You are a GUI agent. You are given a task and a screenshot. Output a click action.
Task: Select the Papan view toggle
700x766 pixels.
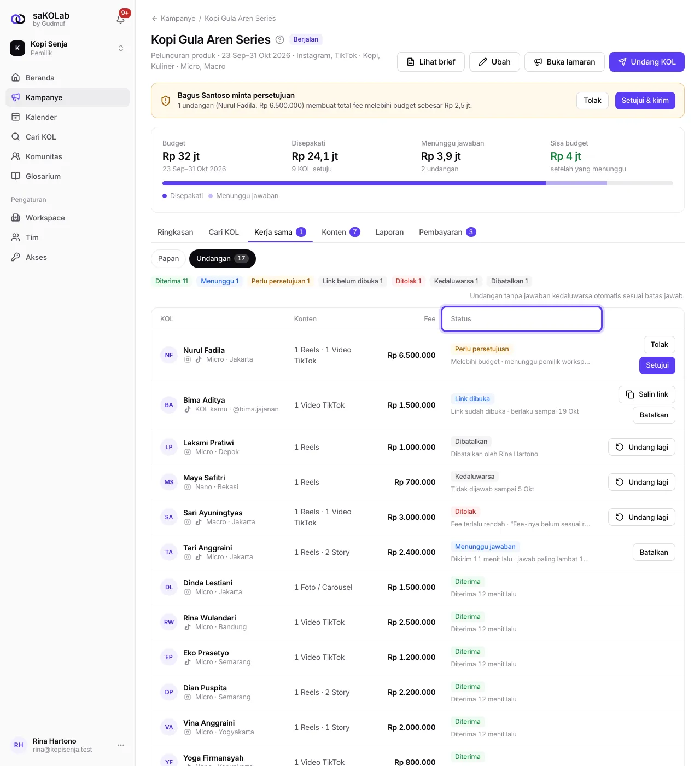[168, 259]
